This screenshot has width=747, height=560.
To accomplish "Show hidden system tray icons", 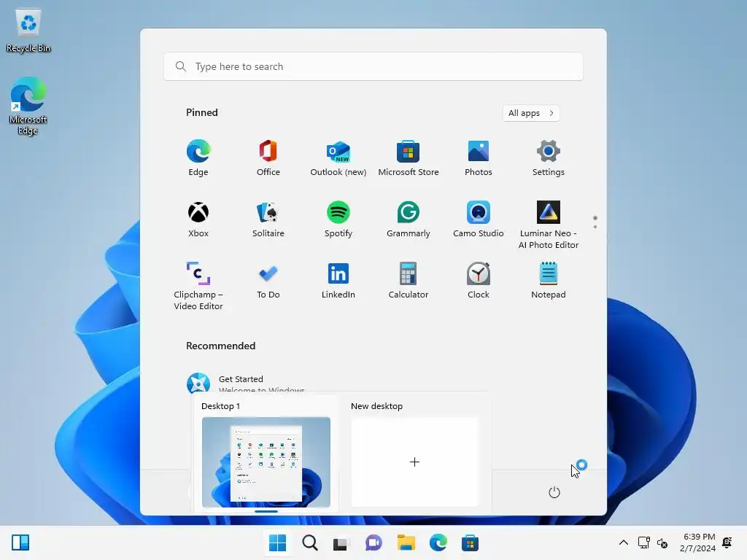I will coord(623,542).
